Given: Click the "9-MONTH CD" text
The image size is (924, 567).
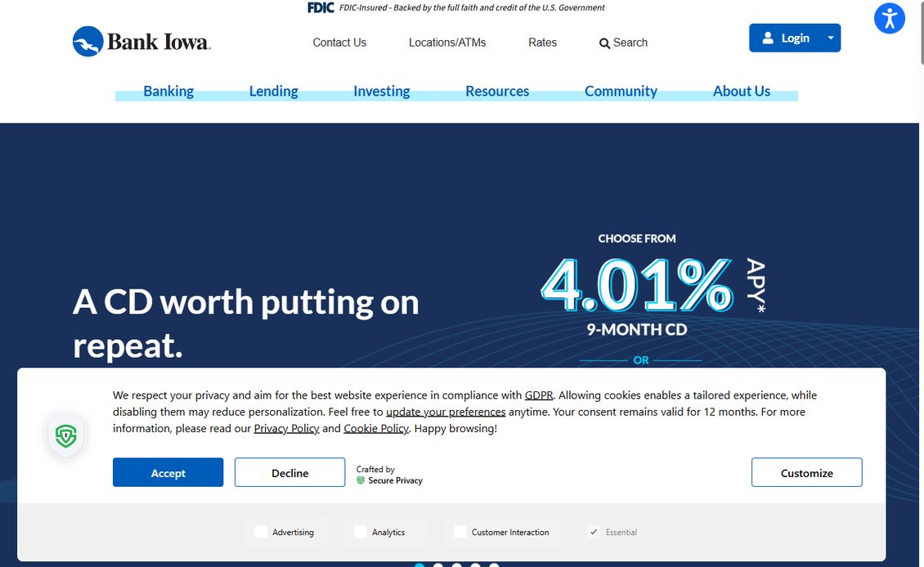Looking at the screenshot, I should point(636,330).
